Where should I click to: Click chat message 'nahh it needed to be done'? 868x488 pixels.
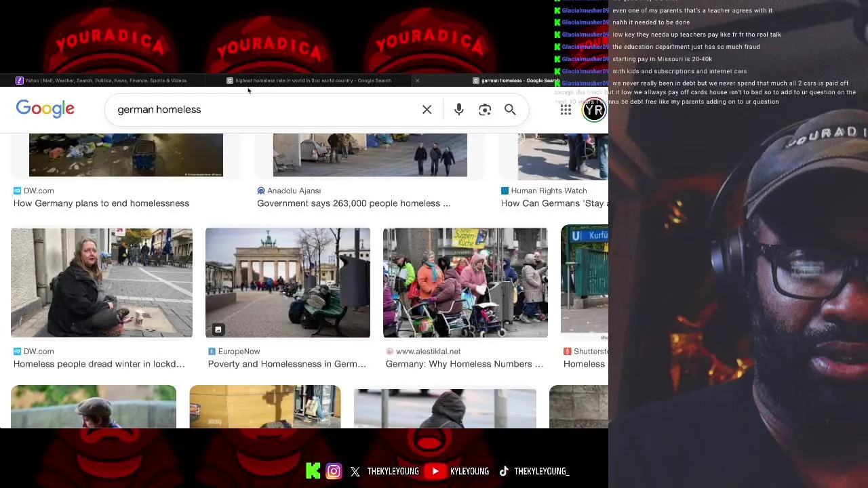pyautogui.click(x=651, y=22)
